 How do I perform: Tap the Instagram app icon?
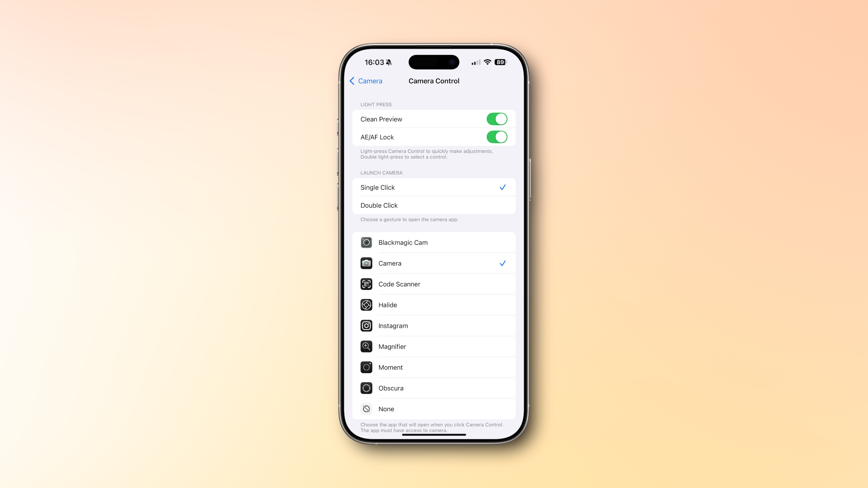click(x=366, y=325)
